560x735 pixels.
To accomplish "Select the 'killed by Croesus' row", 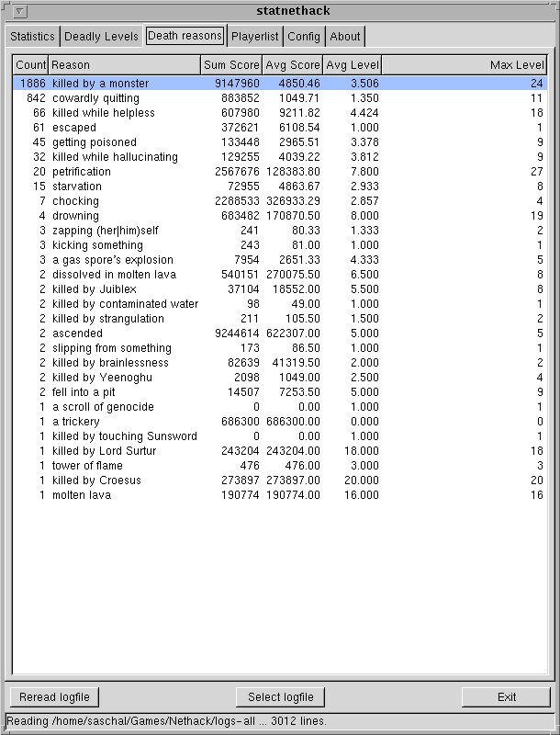I will pyautogui.click(x=280, y=480).
